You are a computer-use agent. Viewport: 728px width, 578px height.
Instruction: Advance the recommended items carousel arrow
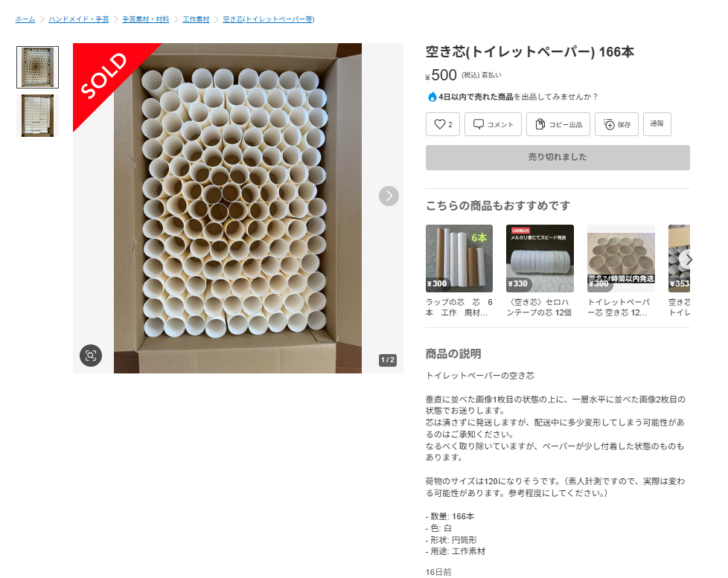(688, 260)
